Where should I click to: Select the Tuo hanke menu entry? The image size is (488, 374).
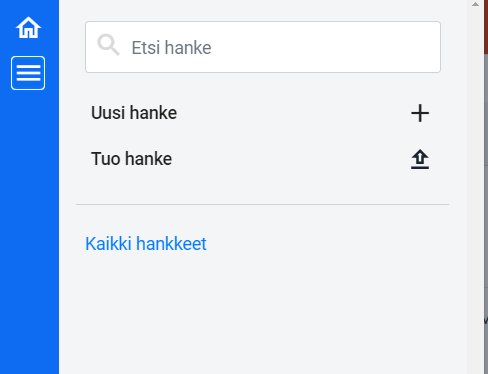tap(260, 159)
